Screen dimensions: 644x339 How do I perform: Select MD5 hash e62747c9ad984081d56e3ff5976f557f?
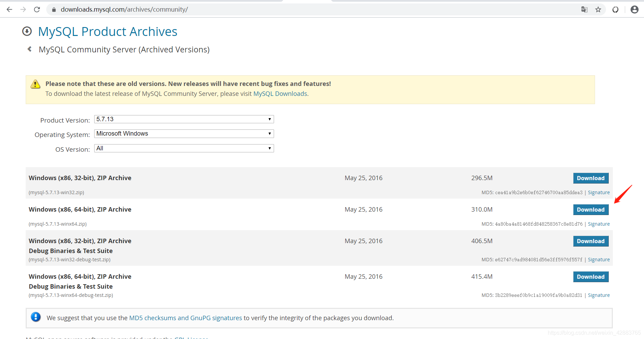tap(539, 260)
